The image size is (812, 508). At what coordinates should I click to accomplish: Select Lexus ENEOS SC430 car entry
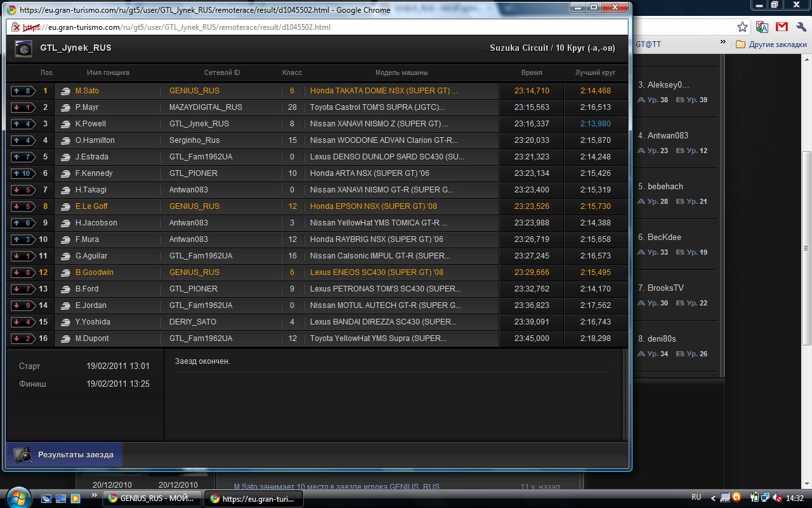[x=377, y=272]
